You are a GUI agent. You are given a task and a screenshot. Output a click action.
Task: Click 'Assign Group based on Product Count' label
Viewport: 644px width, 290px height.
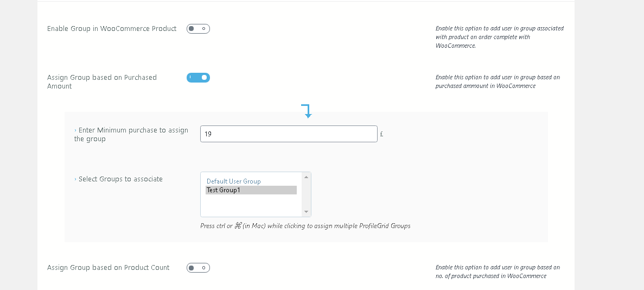(109, 268)
